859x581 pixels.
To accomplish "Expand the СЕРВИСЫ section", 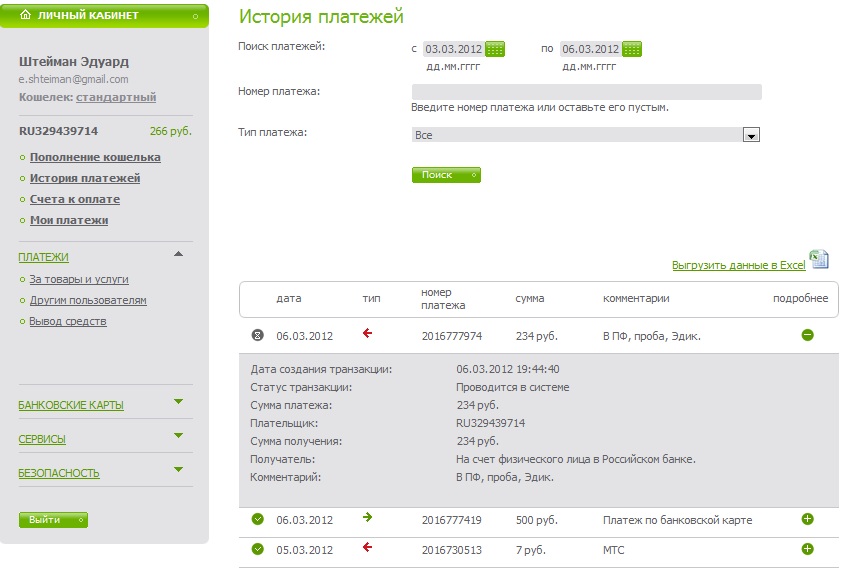I will 178,436.
